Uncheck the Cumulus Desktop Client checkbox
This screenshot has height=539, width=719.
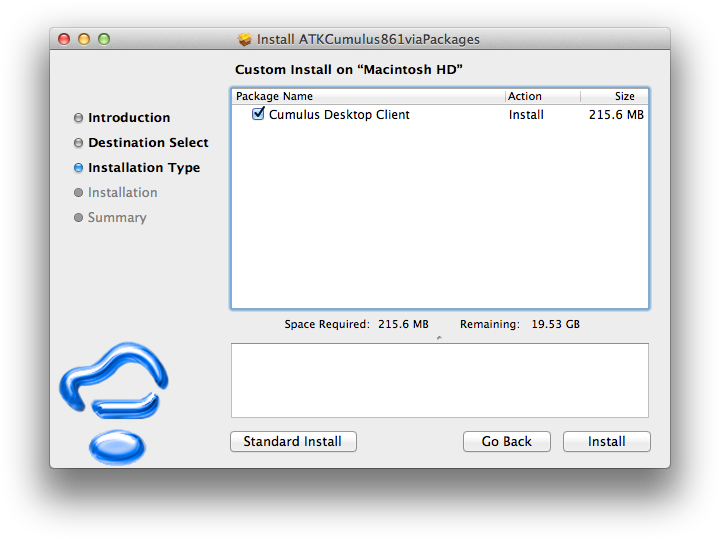(258, 115)
